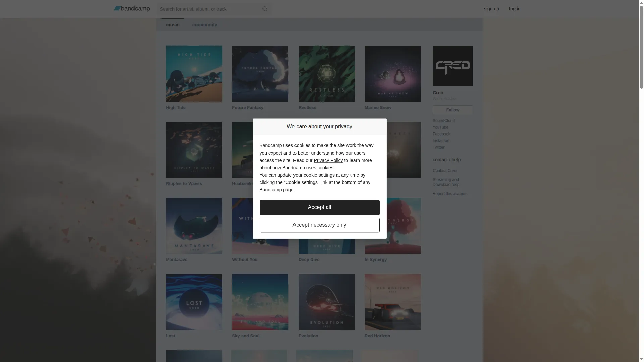
Task: Click the Restless title text
Action: tap(307, 108)
